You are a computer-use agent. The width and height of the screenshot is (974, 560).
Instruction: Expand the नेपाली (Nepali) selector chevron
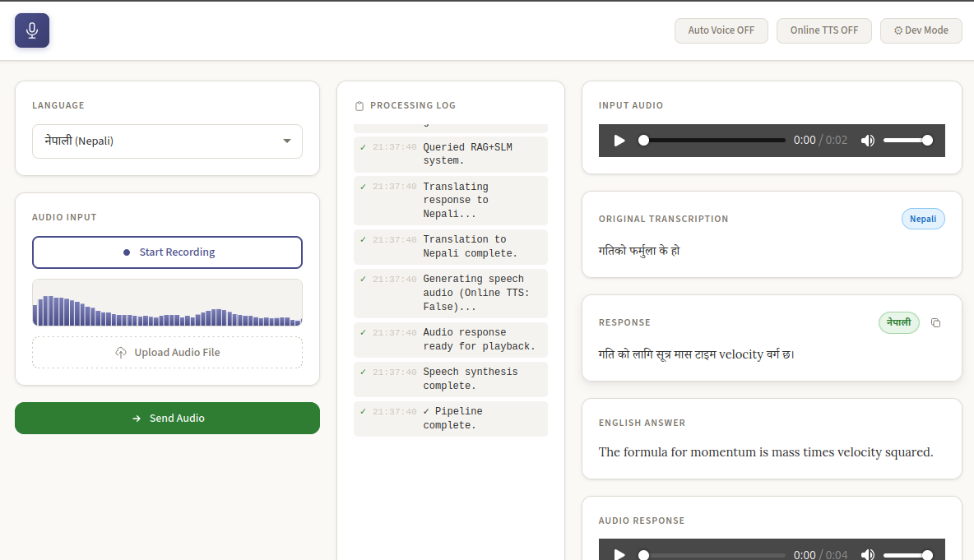287,141
